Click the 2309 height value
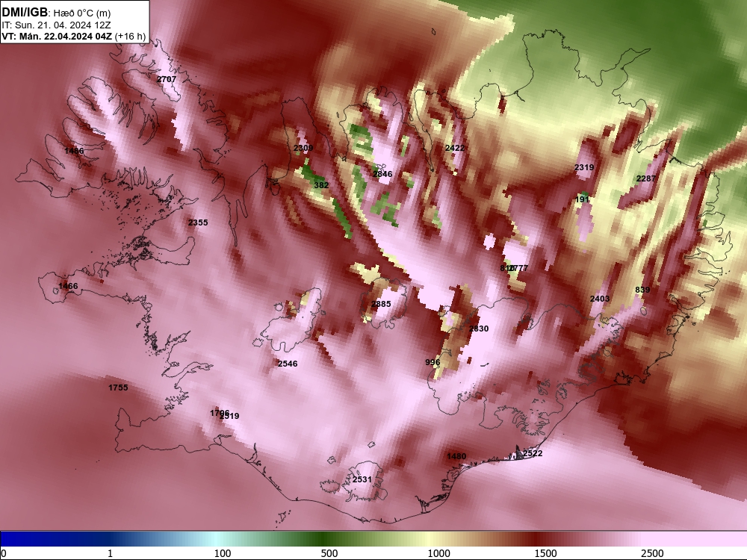 303,148
